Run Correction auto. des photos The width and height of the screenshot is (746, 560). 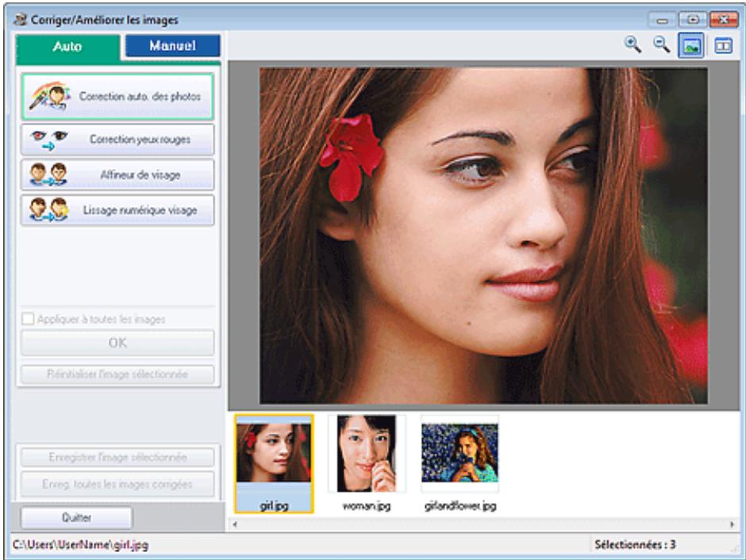coord(117,97)
